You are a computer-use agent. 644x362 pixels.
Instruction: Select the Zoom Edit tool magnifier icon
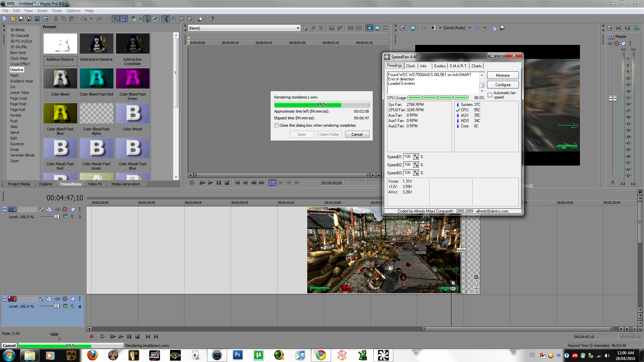click(x=190, y=19)
